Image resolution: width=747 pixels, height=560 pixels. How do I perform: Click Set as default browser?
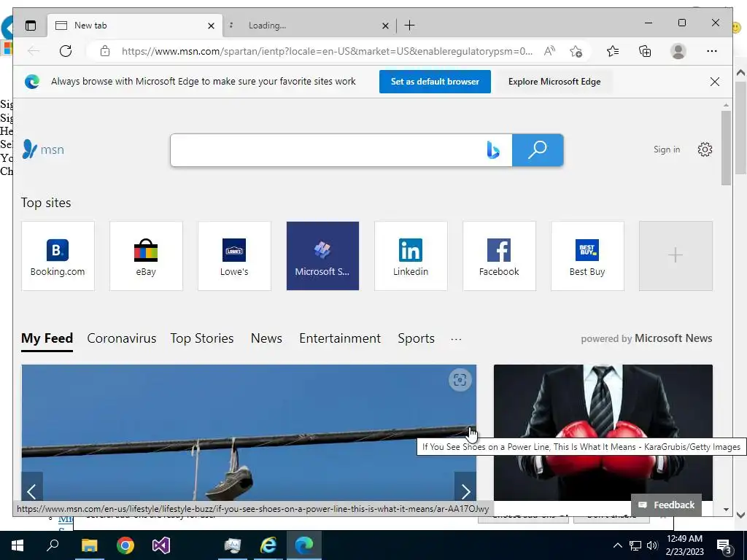tap(435, 82)
